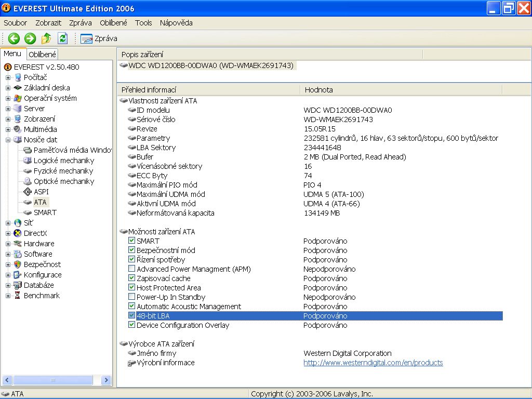Select ASPI item in the tree
Viewport: 532px width, 399px height.
(x=41, y=192)
